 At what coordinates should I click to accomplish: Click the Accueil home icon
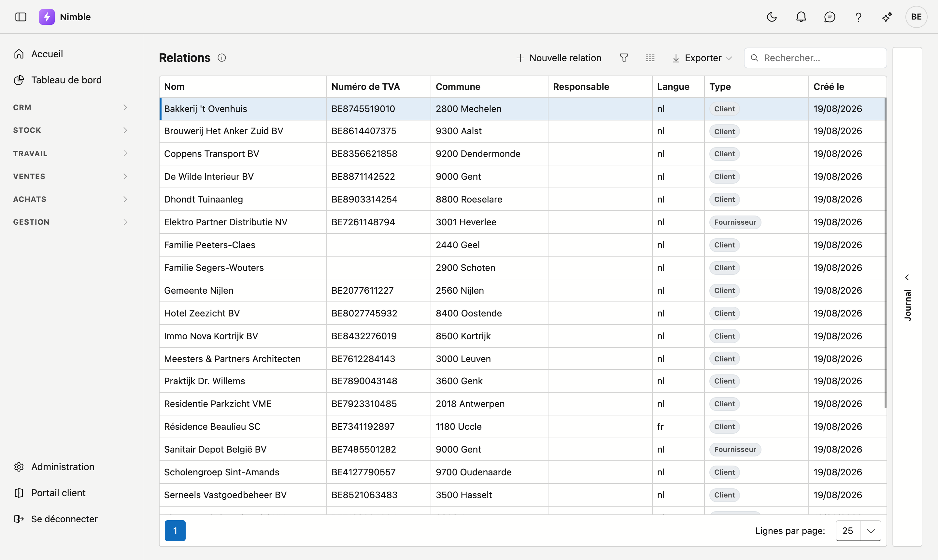[x=19, y=54]
